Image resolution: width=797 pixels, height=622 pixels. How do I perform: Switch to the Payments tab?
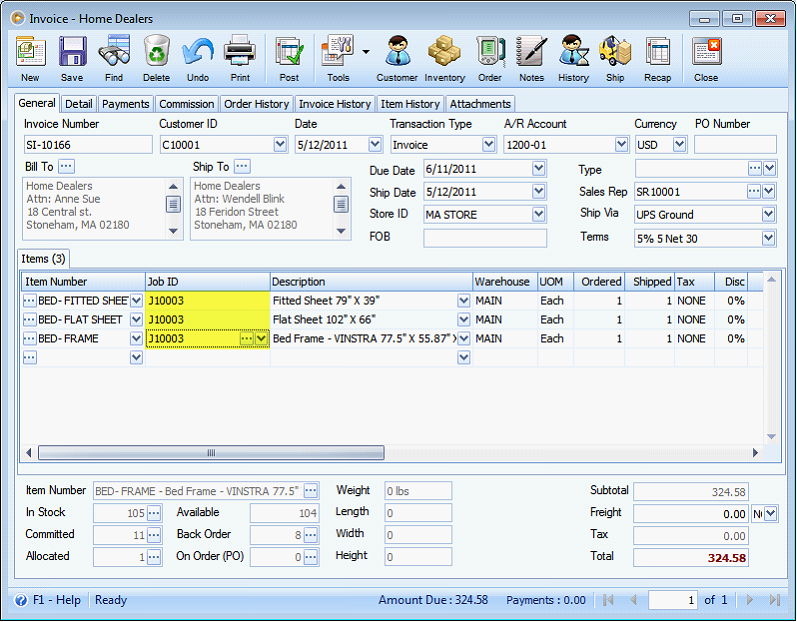pos(126,104)
